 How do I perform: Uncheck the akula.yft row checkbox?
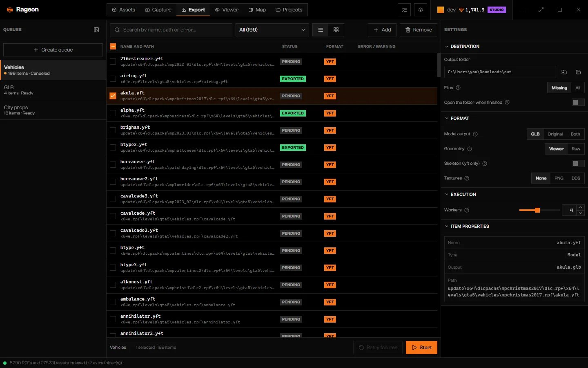[x=113, y=96]
